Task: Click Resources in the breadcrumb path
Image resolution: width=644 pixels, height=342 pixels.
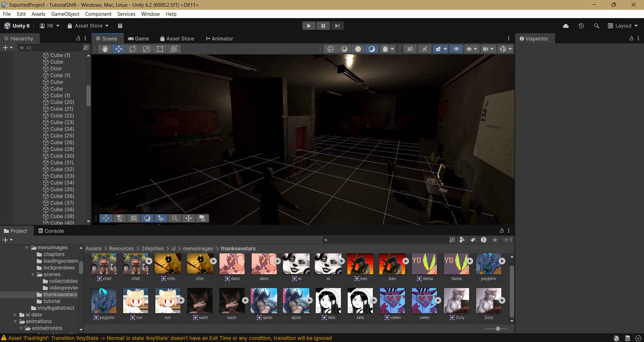Action: point(121,249)
